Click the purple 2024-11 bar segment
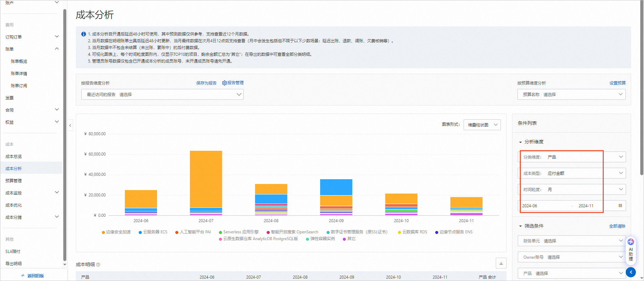Image resolution: width=644 pixels, height=281 pixels. (x=466, y=214)
